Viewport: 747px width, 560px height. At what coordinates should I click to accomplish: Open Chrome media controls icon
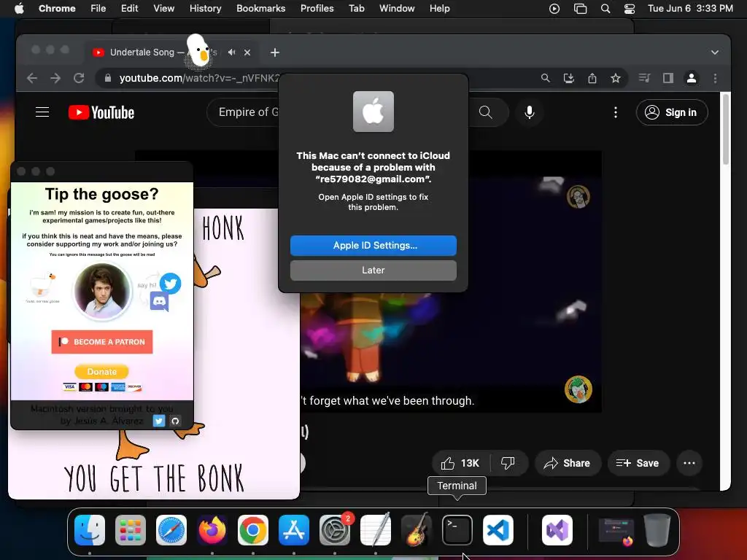click(644, 78)
